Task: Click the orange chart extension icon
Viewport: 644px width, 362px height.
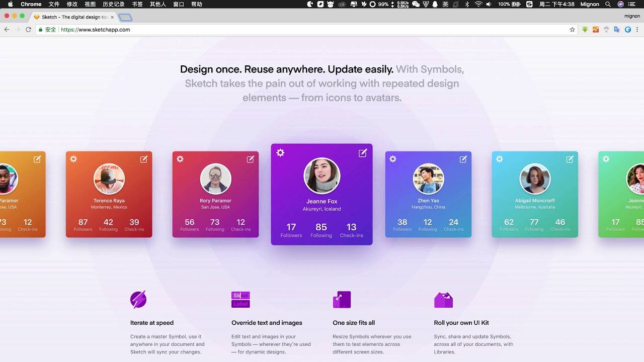Action: pyautogui.click(x=596, y=30)
